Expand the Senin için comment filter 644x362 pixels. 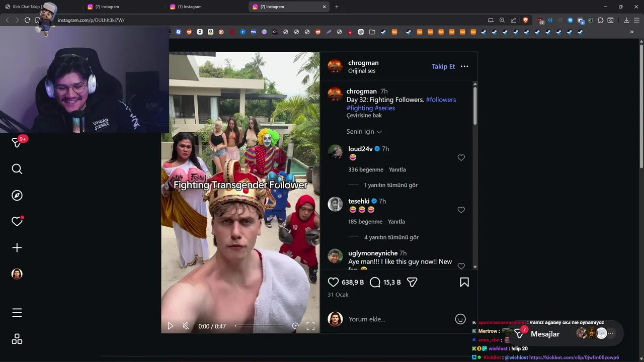tap(364, 131)
